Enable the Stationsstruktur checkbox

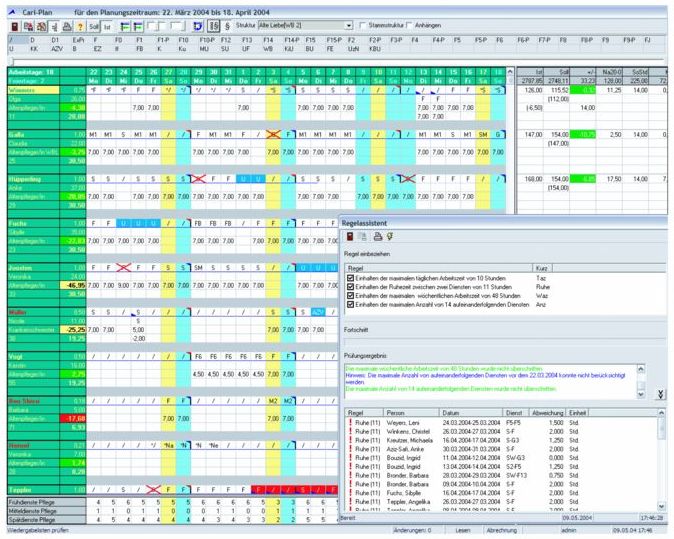(364, 23)
